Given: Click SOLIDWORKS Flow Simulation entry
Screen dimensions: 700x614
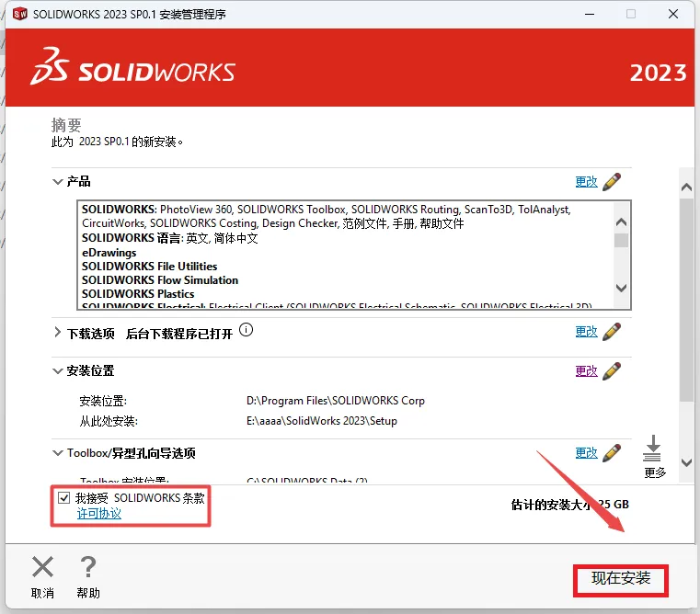Looking at the screenshot, I should [160, 280].
